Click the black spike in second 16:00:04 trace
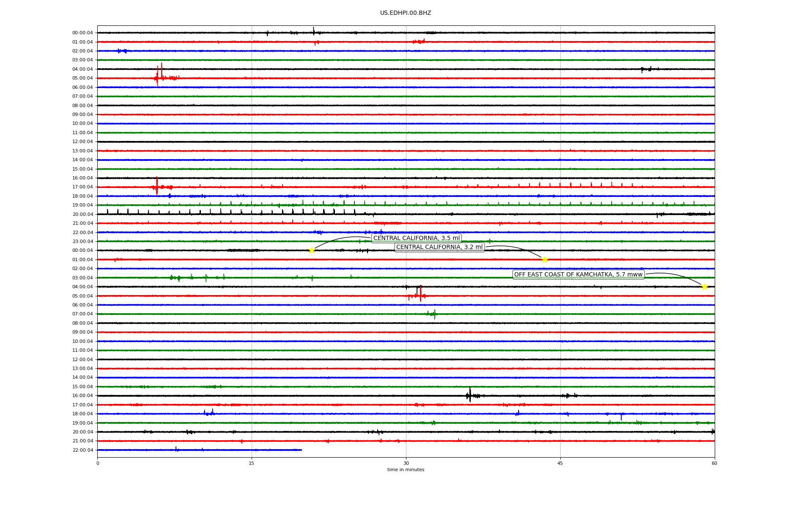Viewport: 812px width, 508px height. coord(470,395)
